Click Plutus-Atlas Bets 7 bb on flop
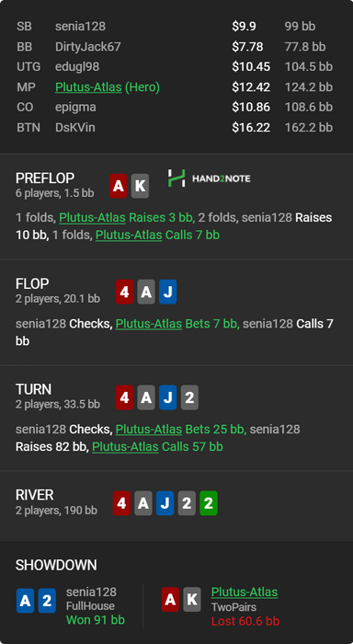Image resolution: width=353 pixels, height=644 pixels. tap(177, 324)
